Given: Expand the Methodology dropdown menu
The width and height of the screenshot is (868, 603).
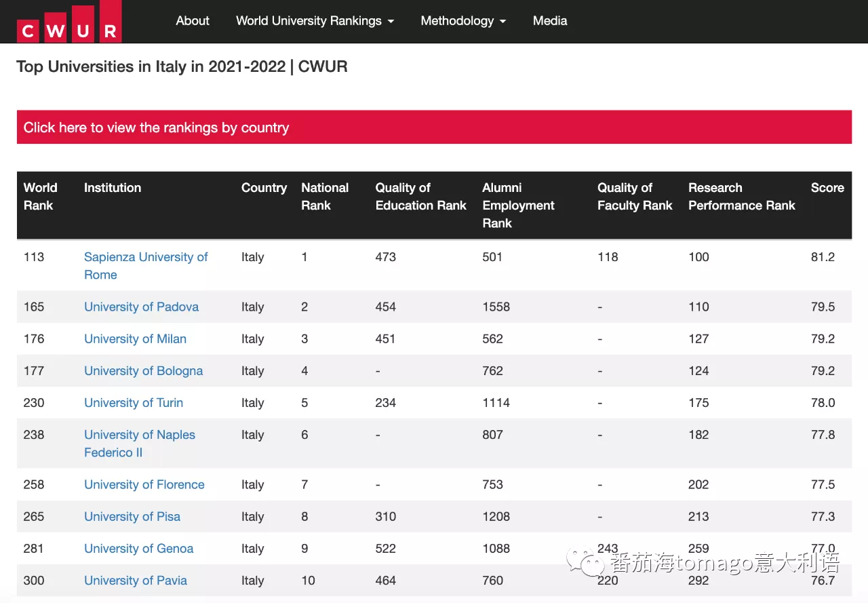Looking at the screenshot, I should pos(463,21).
